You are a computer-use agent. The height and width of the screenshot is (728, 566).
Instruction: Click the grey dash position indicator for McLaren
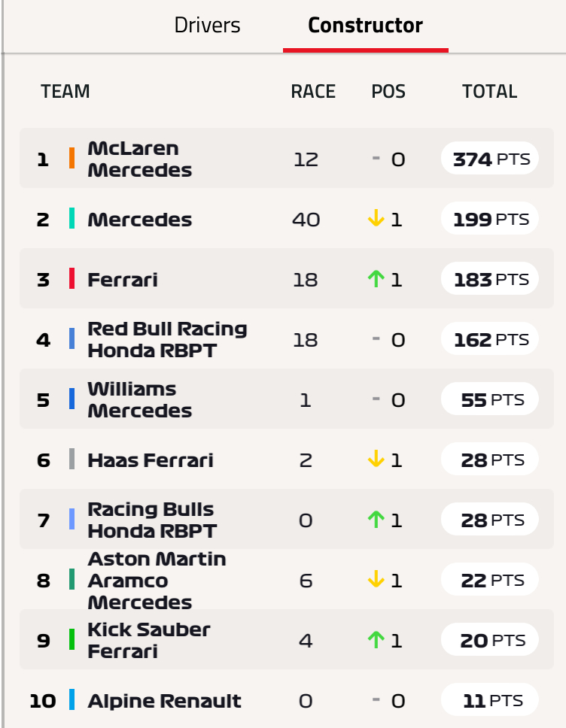(x=376, y=159)
